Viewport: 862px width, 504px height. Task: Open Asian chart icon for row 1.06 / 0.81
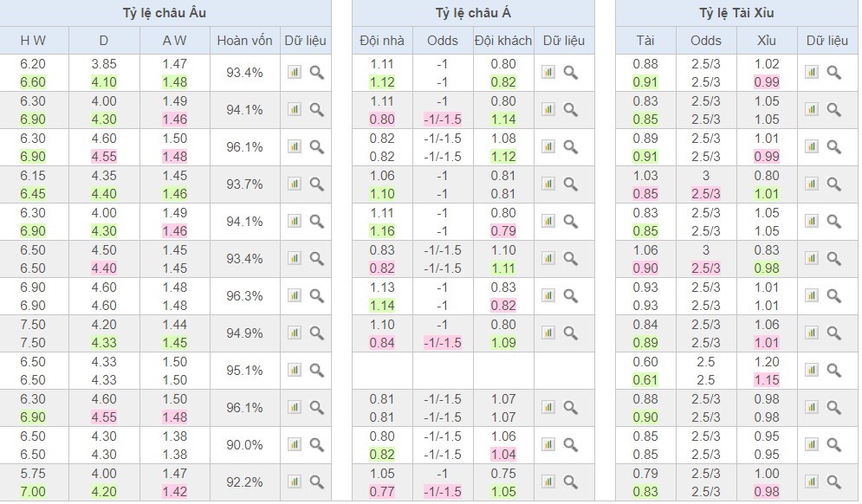(x=548, y=184)
